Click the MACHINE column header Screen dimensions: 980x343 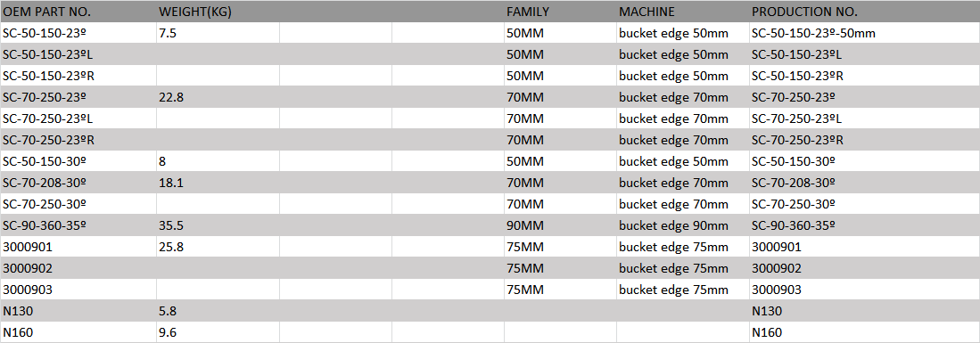click(682, 12)
